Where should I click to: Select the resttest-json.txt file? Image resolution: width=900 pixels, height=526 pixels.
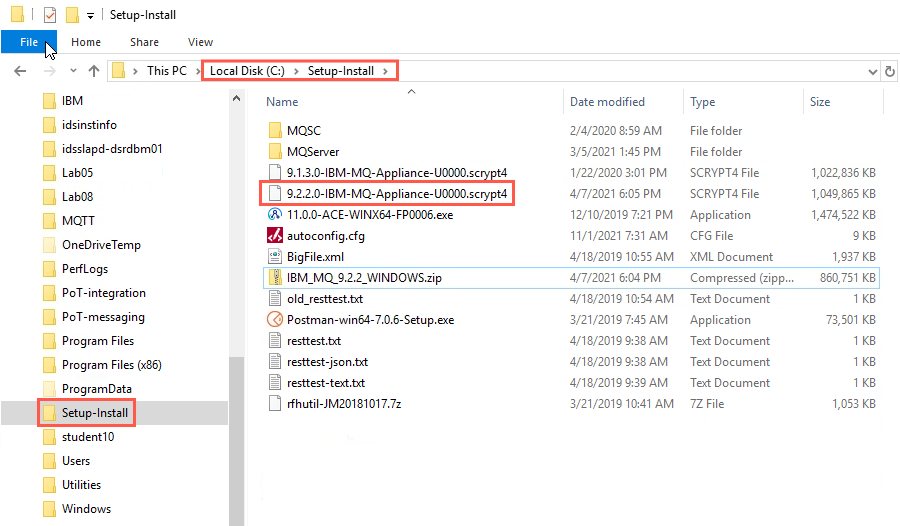point(327,362)
